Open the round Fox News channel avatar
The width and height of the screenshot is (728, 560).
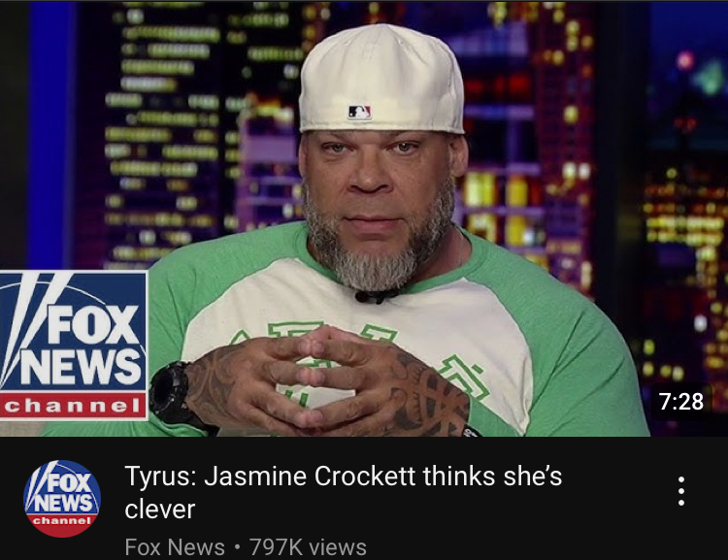click(62, 499)
